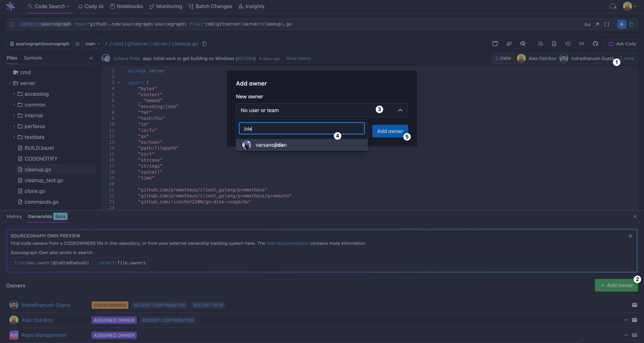Show history link for last commit
Viewport: 644px width, 343px height.
[x=298, y=58]
